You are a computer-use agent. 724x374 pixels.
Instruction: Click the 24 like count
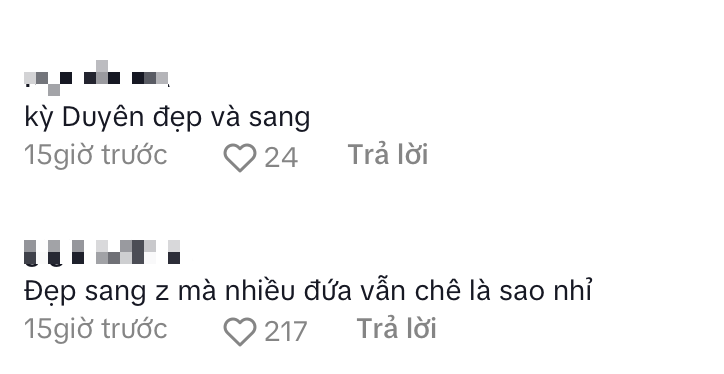click(281, 157)
